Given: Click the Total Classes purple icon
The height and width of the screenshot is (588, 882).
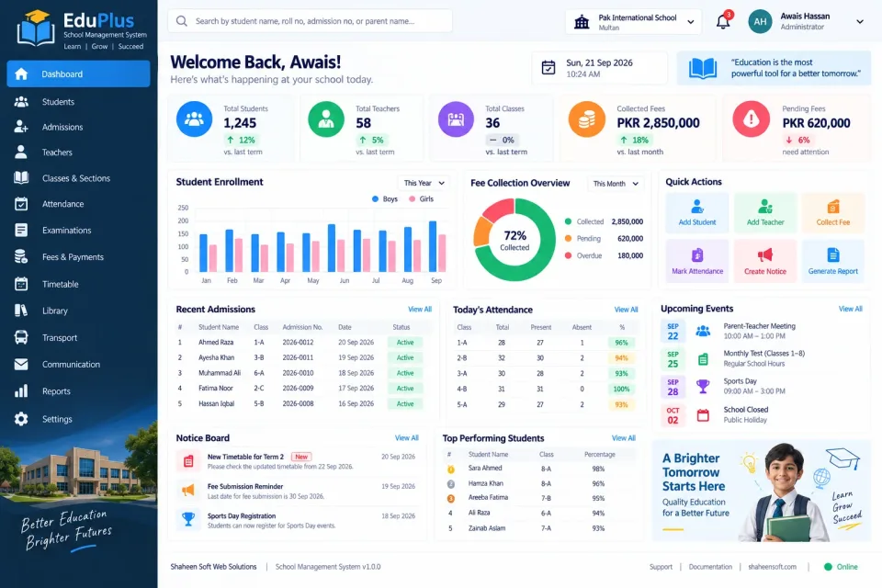Looking at the screenshot, I should [x=456, y=119].
